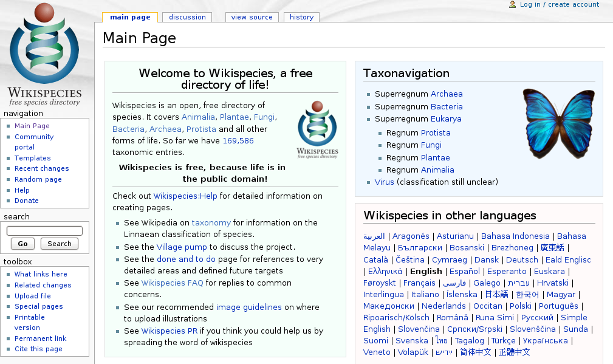Open Recent changes link
Screen dimensions: 613x364
(42, 168)
